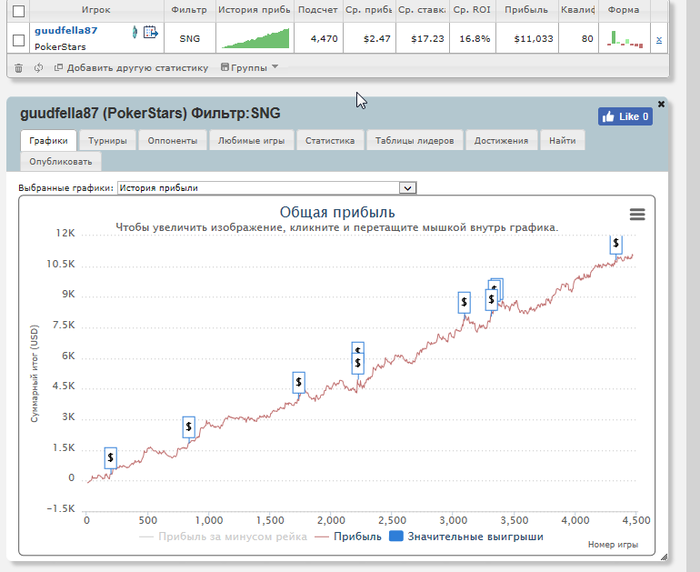This screenshot has height=572, width=700.
Task: Sort by the Ср. ROI column header
Action: 472,10
